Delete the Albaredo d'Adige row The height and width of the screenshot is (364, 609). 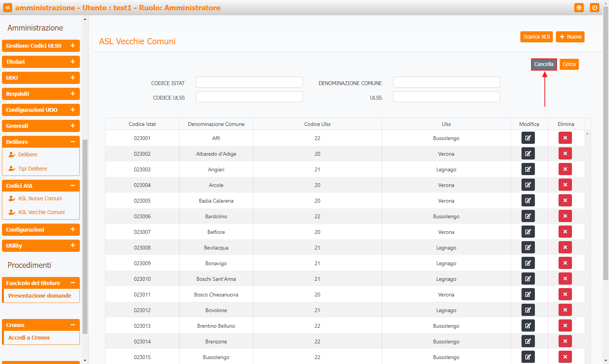565,153
